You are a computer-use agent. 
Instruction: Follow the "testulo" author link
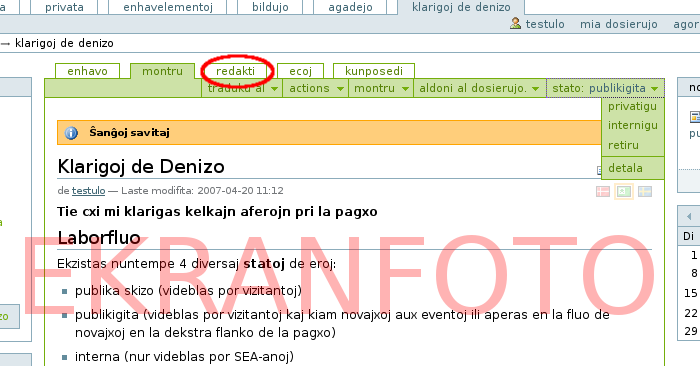(88, 191)
